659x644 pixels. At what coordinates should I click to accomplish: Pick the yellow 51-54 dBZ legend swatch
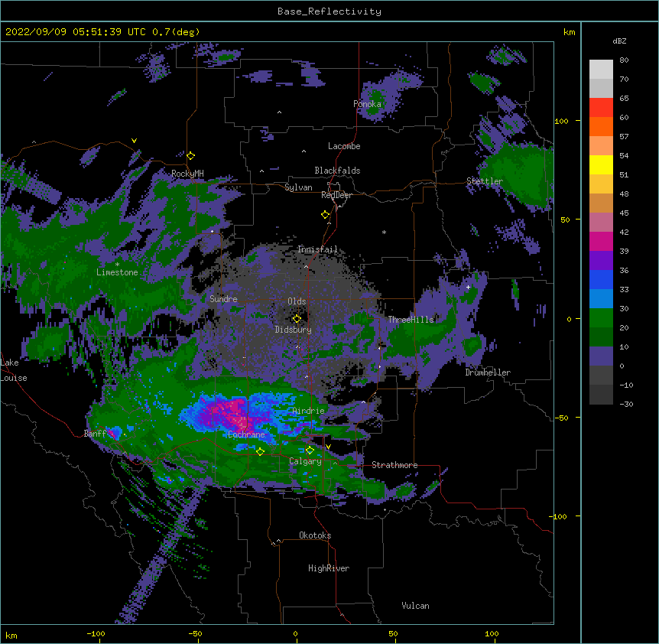(601, 164)
